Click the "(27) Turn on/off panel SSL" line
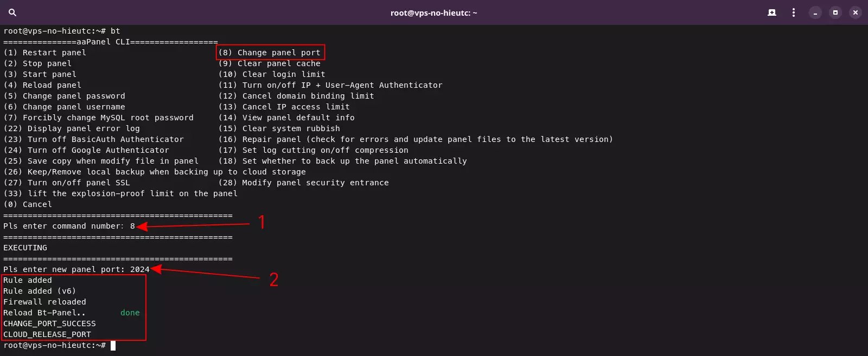The image size is (868, 356). (67, 183)
